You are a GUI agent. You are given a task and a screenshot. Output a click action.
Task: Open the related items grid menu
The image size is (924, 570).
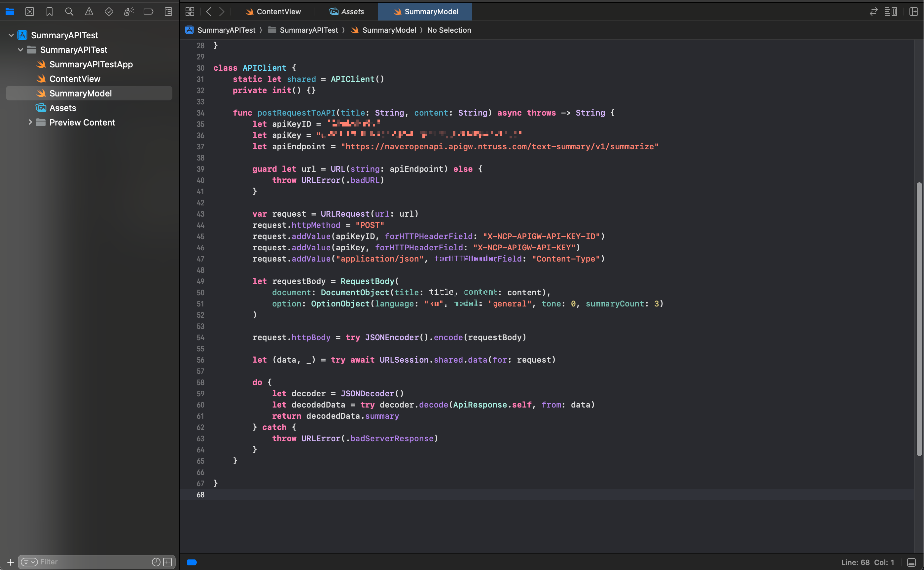coord(190,12)
